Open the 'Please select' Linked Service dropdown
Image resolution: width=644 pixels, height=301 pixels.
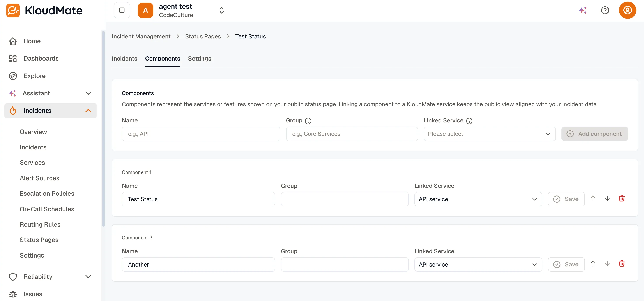(489, 134)
